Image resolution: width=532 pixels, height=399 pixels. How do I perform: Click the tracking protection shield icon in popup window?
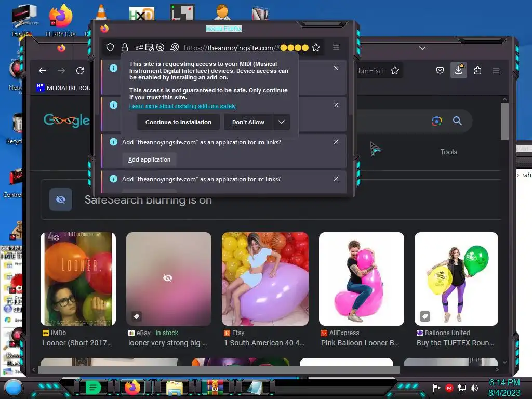(110, 47)
